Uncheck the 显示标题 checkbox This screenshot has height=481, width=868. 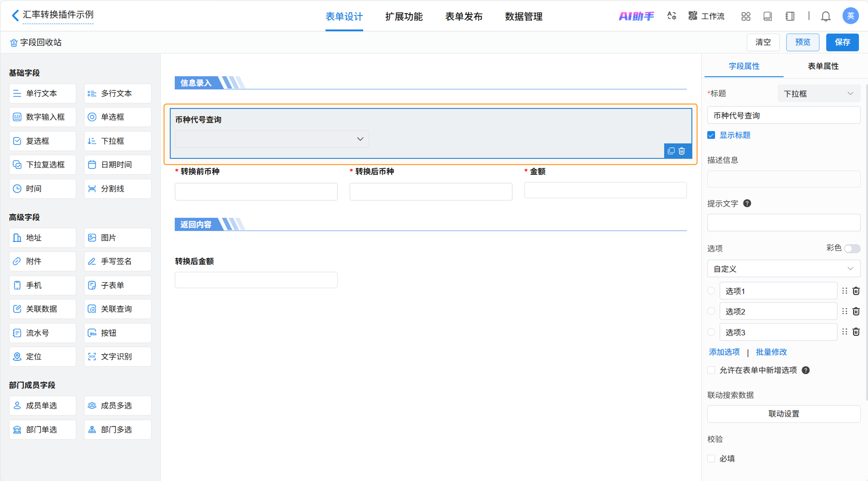click(x=711, y=135)
